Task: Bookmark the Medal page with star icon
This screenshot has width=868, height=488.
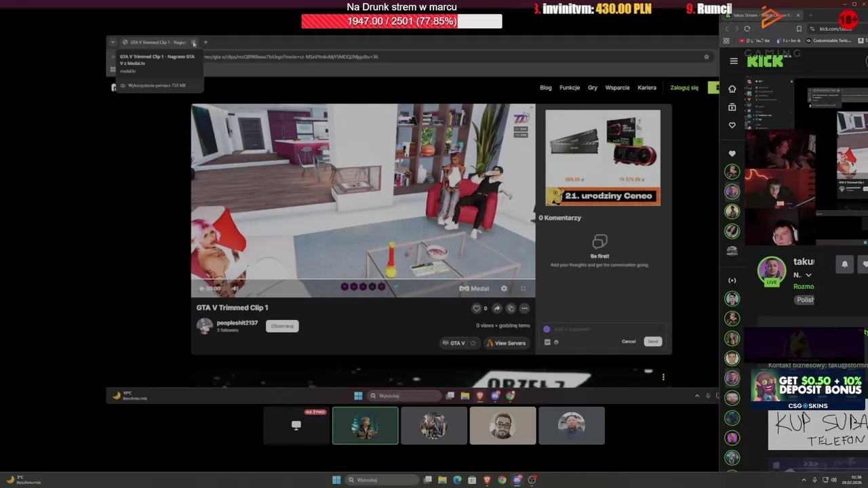Action: tap(706, 57)
